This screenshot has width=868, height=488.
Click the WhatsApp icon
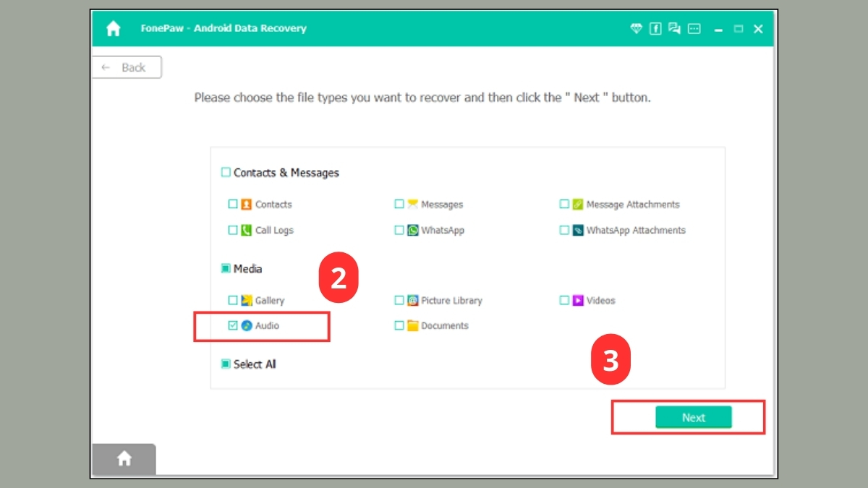pyautogui.click(x=413, y=231)
